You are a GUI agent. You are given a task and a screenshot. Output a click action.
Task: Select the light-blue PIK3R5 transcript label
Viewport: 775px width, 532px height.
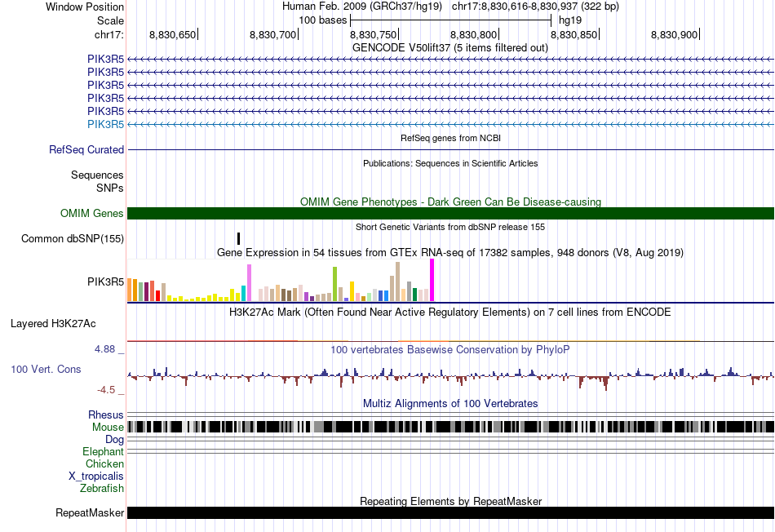click(x=105, y=124)
